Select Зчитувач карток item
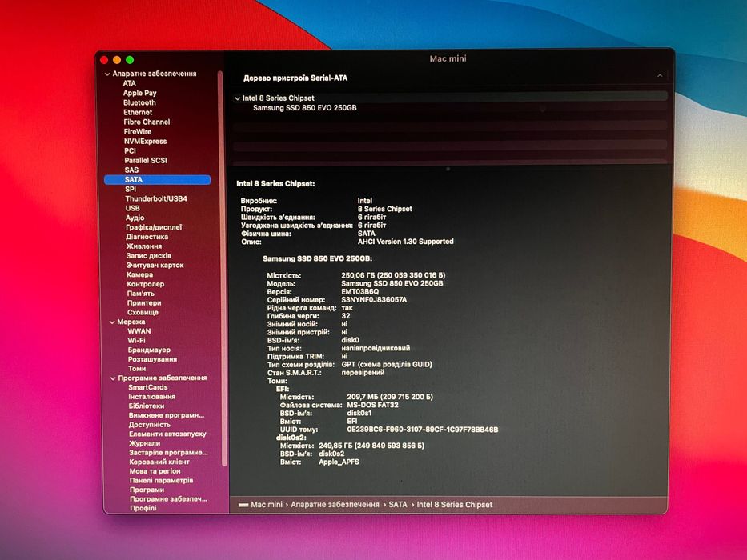The height and width of the screenshot is (560, 747). (155, 266)
